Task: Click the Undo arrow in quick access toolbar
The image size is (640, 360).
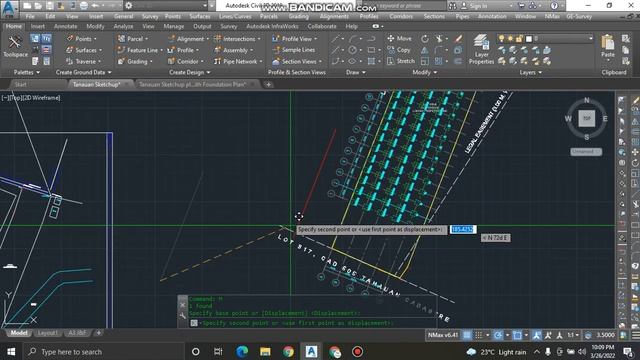Action: (x=95, y=6)
